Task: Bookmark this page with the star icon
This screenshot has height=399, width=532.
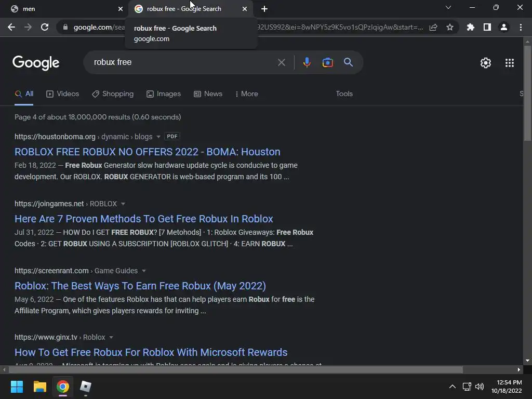Action: click(450, 27)
